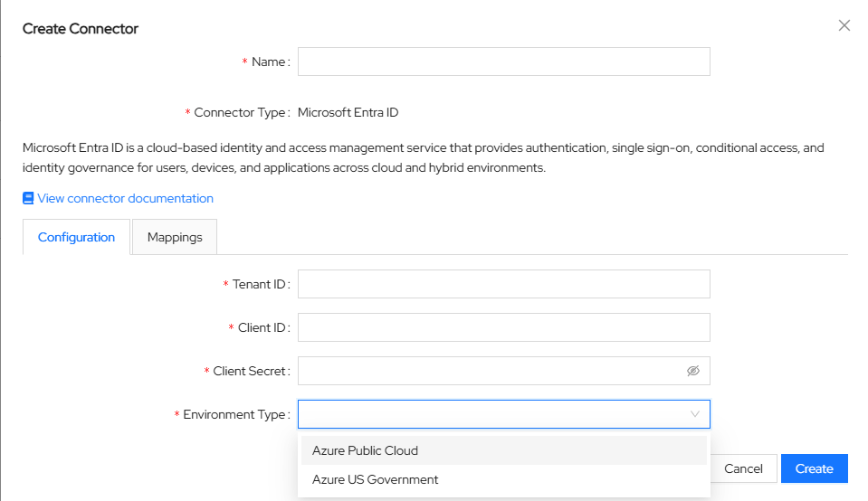Toggle Client Secret visibility eye icon
Image resolution: width=868 pixels, height=501 pixels.
(693, 371)
